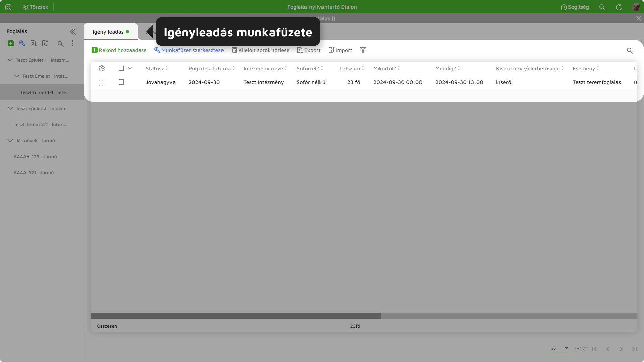The image size is (644, 362).
Task: Collapse the Teszt Épület 2 tree node
Action: (10, 108)
